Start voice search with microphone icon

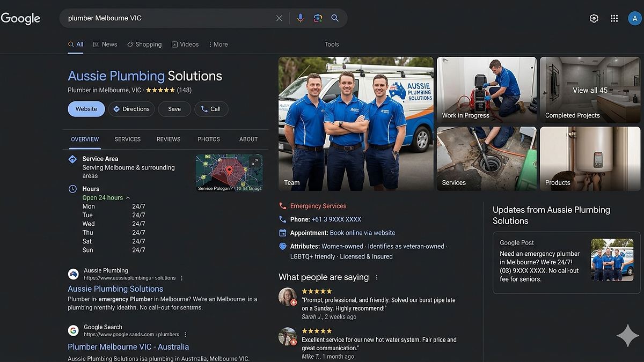click(300, 18)
